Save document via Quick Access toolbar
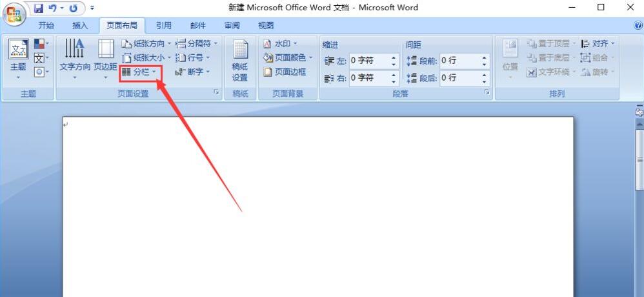This screenshot has width=644, height=297. pyautogui.click(x=39, y=7)
